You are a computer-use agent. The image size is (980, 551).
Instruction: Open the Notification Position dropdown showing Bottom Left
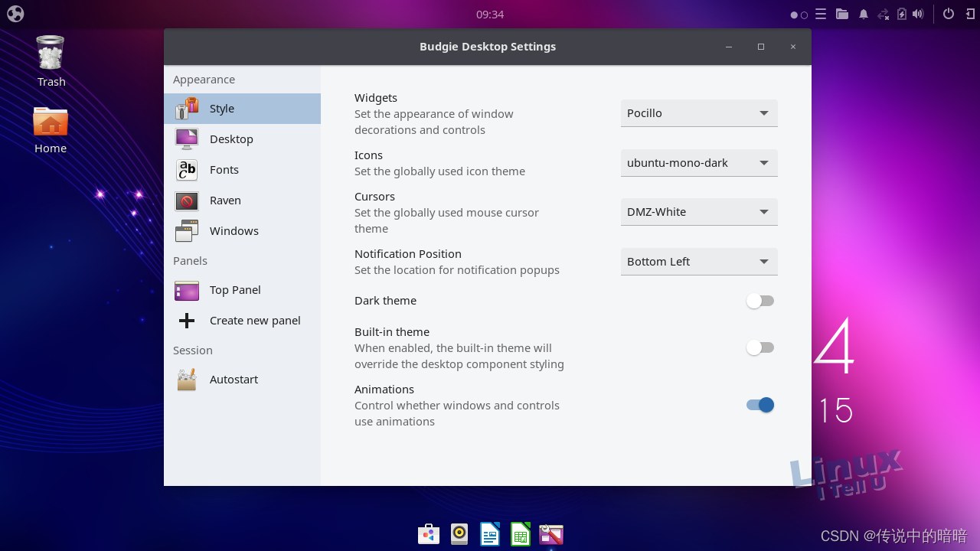699,262
